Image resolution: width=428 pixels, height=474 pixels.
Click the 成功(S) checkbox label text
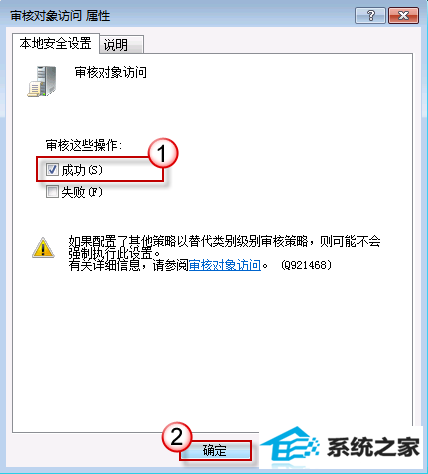(x=82, y=170)
